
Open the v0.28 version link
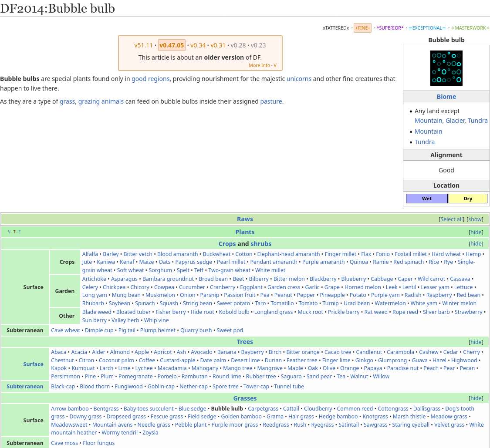pyautogui.click(x=238, y=45)
